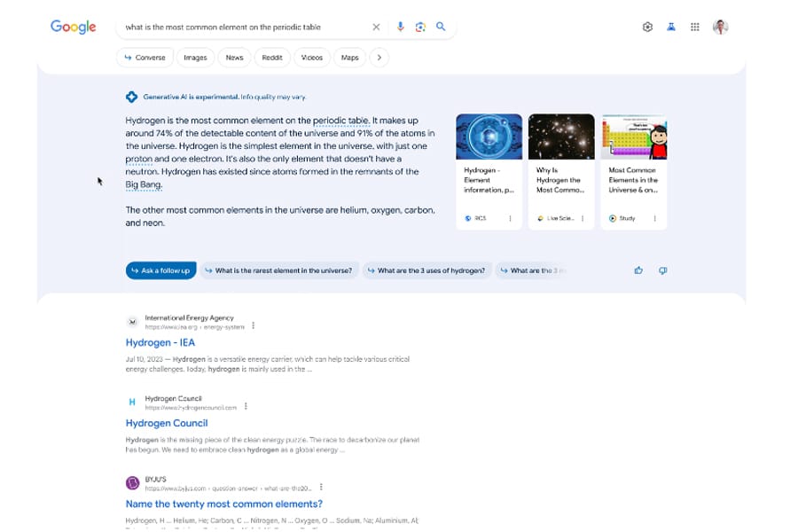Click the International Energy Agency favicon
798x532 pixels.
tap(132, 322)
